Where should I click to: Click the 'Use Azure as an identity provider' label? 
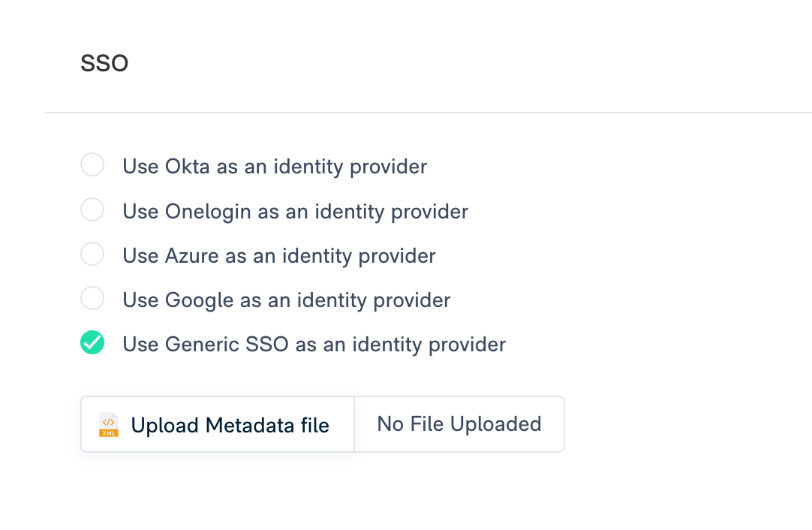tap(279, 256)
